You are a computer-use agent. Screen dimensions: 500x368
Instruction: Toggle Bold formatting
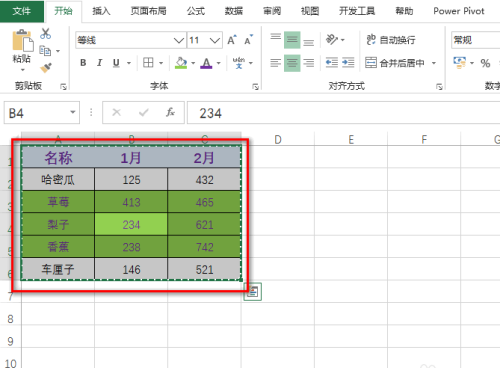[83, 63]
